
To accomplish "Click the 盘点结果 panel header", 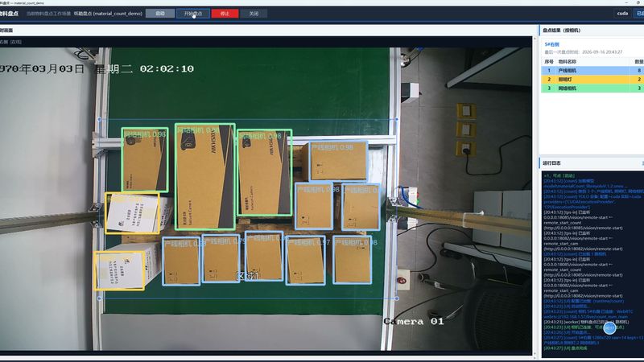I will coord(561,31).
